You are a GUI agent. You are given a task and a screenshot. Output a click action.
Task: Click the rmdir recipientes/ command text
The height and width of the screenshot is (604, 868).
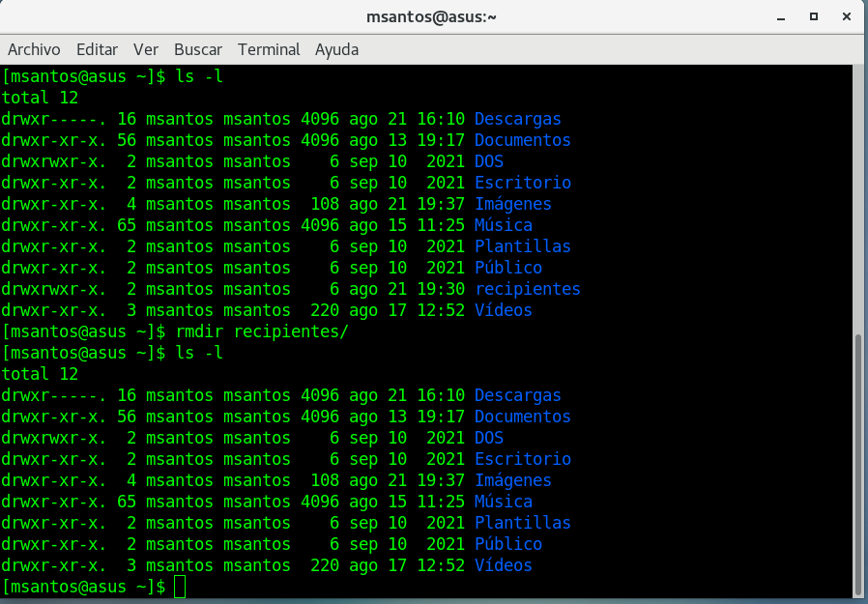(x=261, y=331)
